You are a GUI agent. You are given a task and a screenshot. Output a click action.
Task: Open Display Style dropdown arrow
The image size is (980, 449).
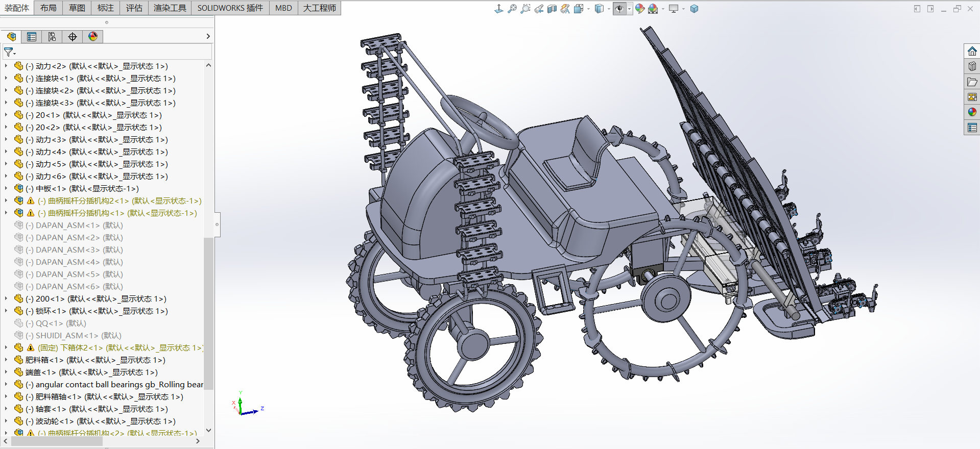(x=609, y=9)
